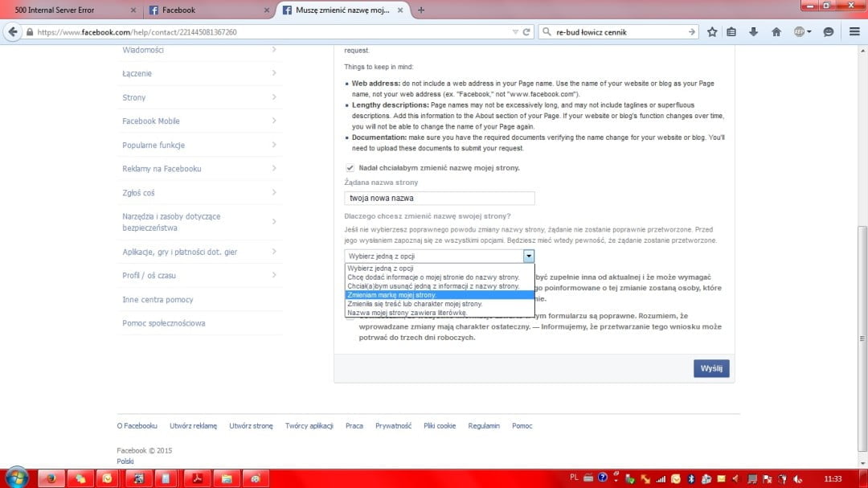The image size is (868, 488).
Task: Select option 'Zmieniła się treść lub charakter mojej strony.'
Action: pyautogui.click(x=440, y=304)
